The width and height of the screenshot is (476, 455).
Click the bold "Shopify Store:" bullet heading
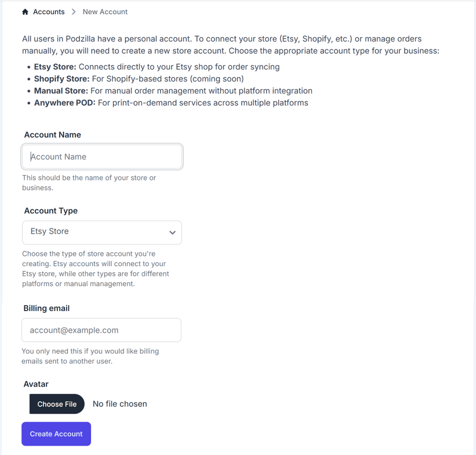(x=62, y=79)
